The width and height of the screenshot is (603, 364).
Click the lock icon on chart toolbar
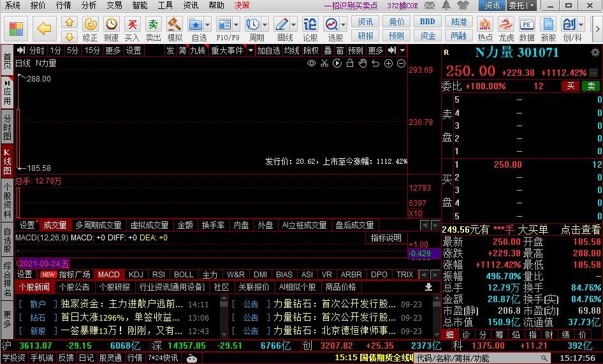(x=350, y=64)
